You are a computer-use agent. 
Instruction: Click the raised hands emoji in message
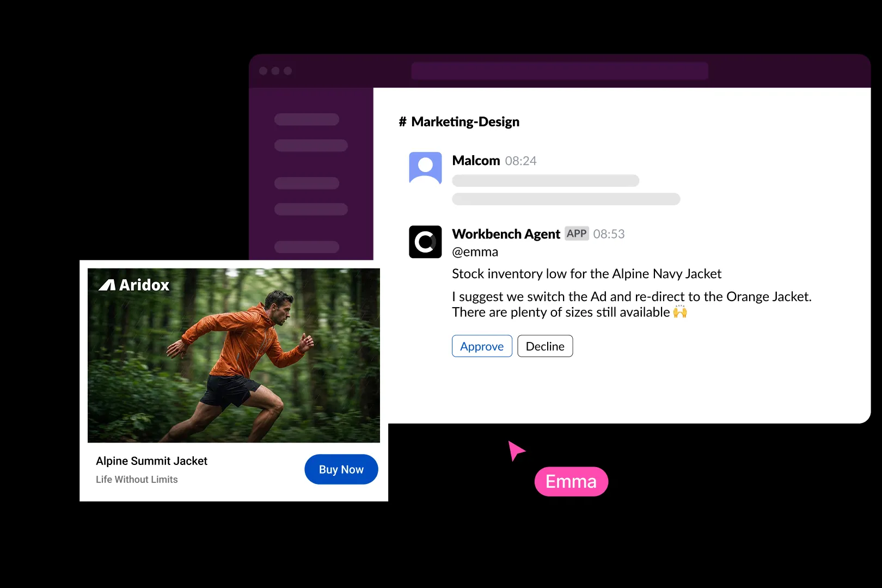(680, 312)
